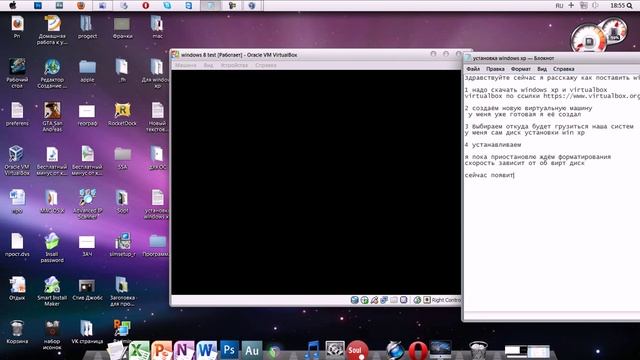This screenshot has width=640, height=360.
Task: Select the apple folder on desktop
Action: pos(87,71)
